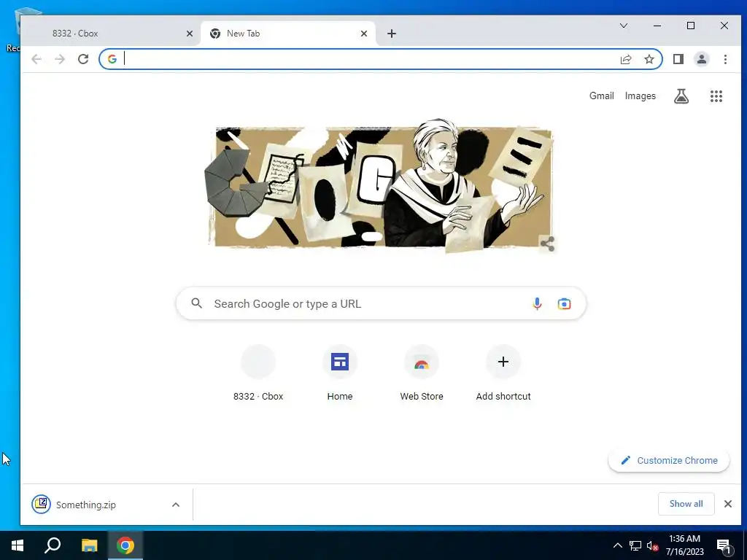This screenshot has height=560, width=747.
Task: Open the network status tray icon
Action: [x=635, y=545]
